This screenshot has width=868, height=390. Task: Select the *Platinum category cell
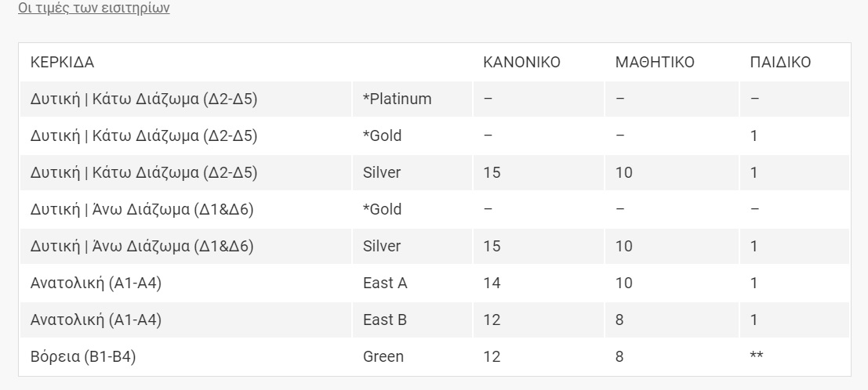click(397, 99)
